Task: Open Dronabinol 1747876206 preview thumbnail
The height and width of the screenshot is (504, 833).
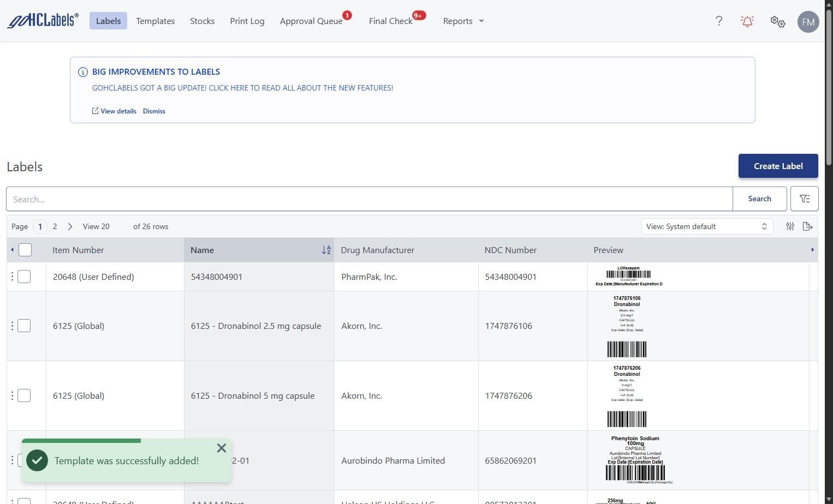Action: (x=627, y=396)
